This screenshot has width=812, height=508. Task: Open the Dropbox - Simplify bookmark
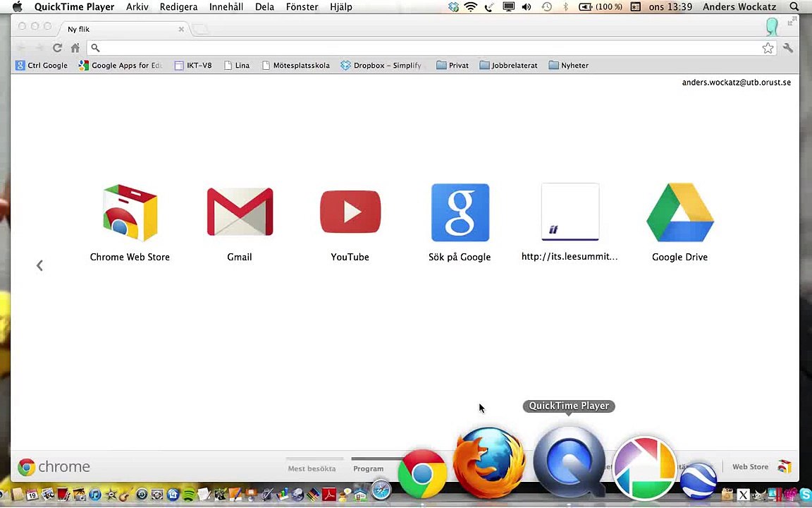[381, 66]
